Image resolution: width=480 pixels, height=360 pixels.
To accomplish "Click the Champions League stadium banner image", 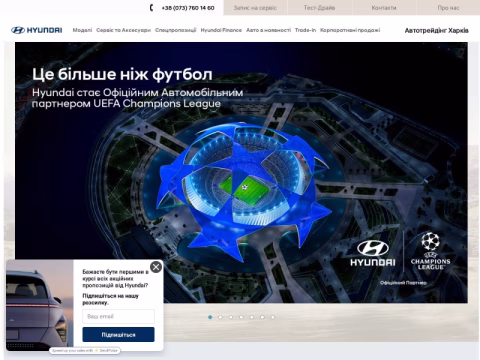I will coord(241,173).
